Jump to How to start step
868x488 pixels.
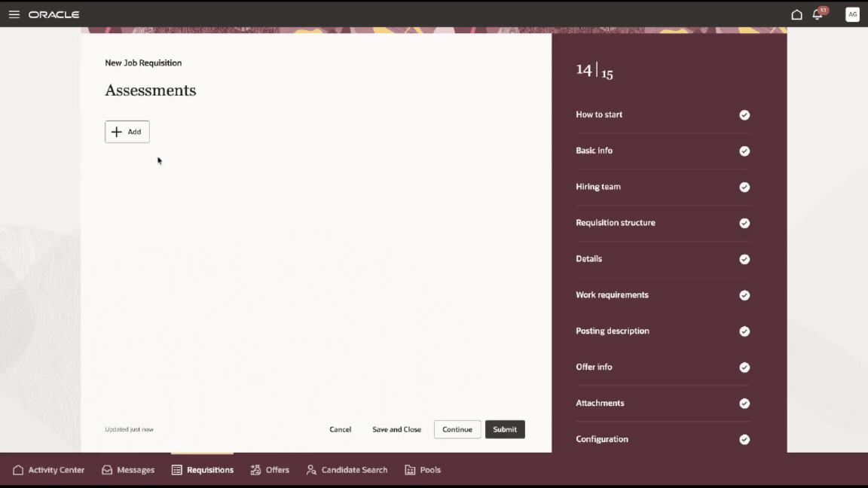coord(599,114)
